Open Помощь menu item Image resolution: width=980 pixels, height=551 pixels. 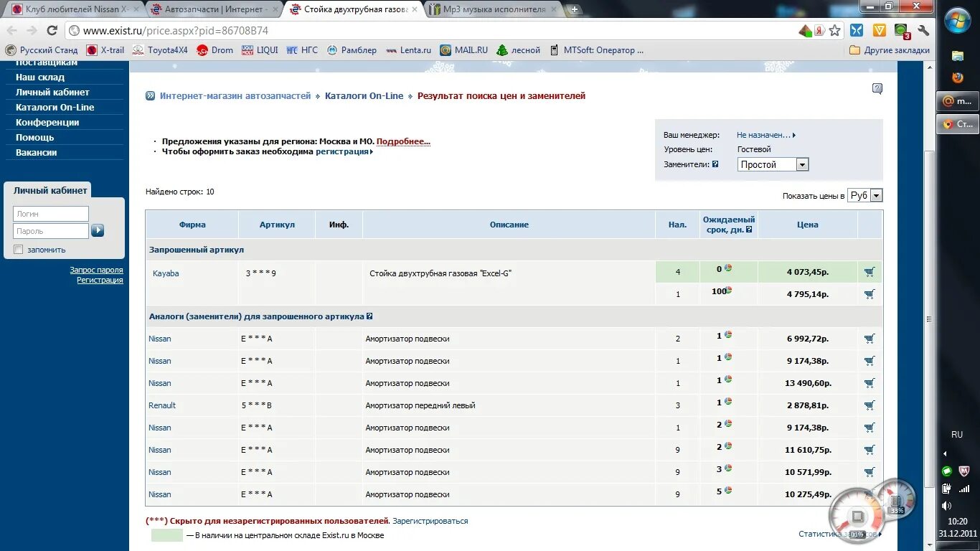click(35, 137)
